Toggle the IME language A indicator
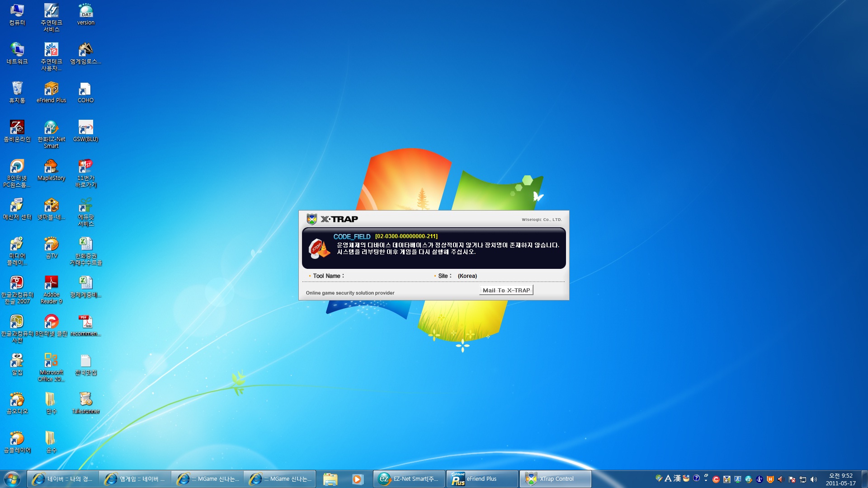 (x=668, y=478)
